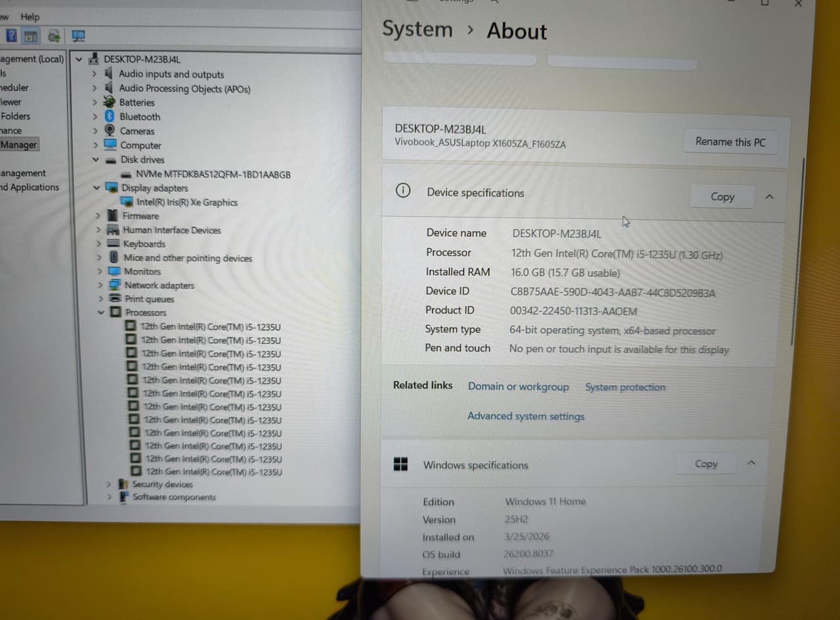840x620 pixels.
Task: Expand the Audio Processing Objects (APOs) arrow
Action: [94, 88]
